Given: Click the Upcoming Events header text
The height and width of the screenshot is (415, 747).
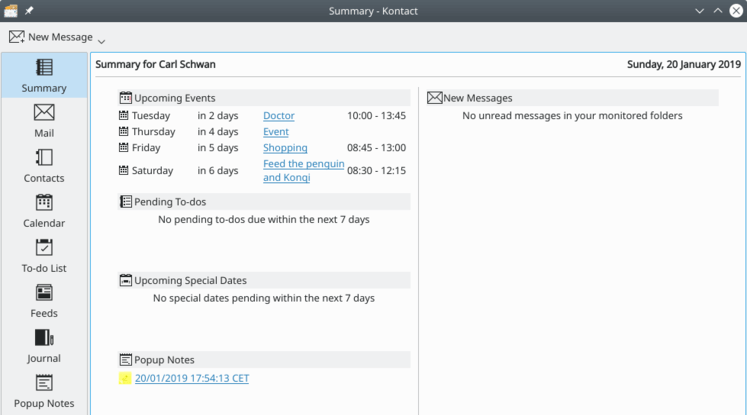Looking at the screenshot, I should pyautogui.click(x=175, y=98).
